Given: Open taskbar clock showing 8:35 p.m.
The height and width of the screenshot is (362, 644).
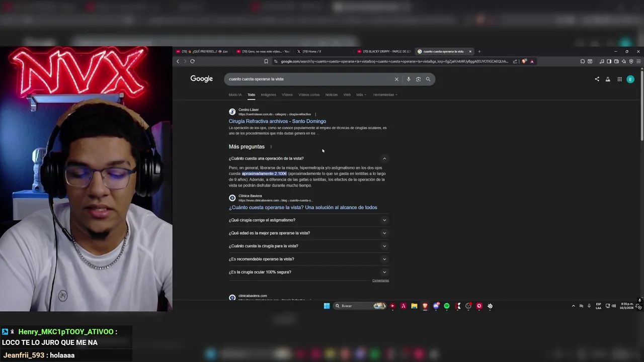Looking at the screenshot, I should click(x=627, y=306).
